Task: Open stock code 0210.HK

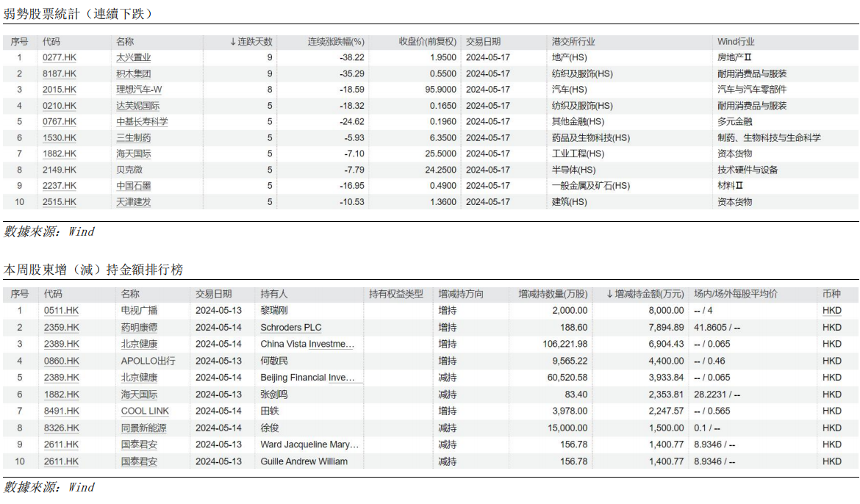Action: pyautogui.click(x=60, y=106)
